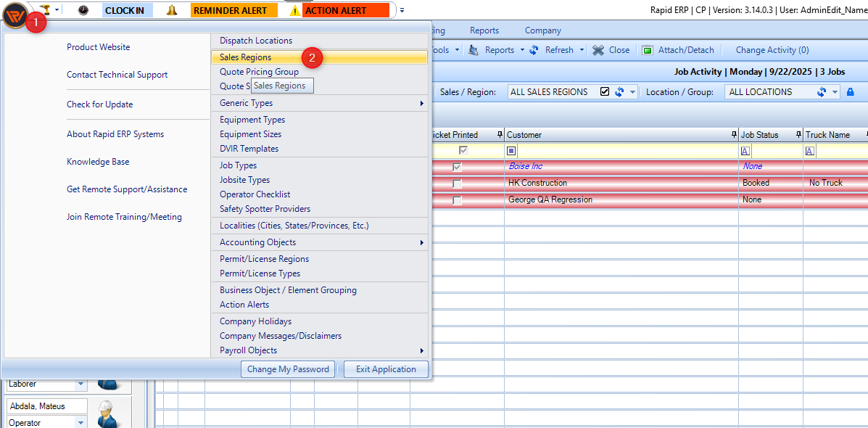Open Business Object / Element Grouping

coord(319,289)
